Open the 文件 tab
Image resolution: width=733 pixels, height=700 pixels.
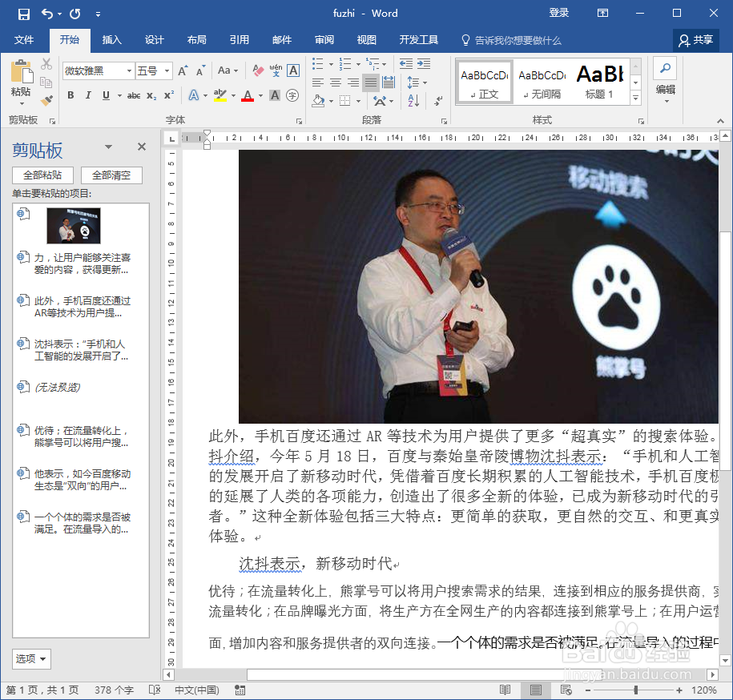point(24,40)
